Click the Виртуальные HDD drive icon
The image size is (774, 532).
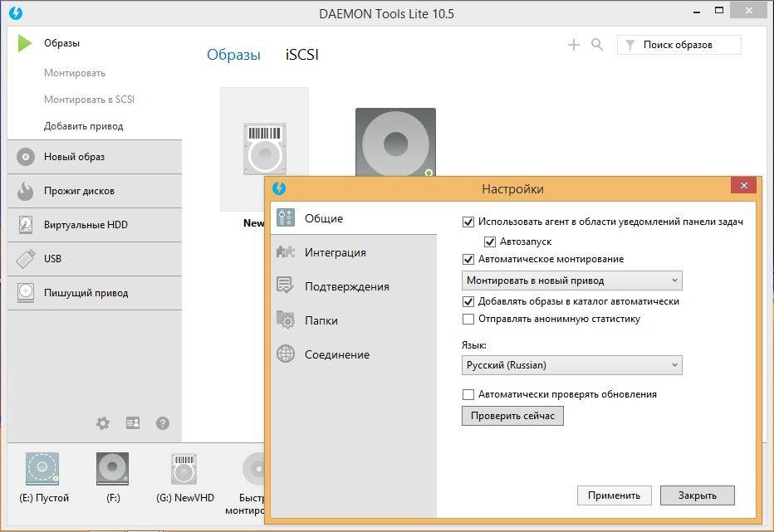click(x=26, y=225)
